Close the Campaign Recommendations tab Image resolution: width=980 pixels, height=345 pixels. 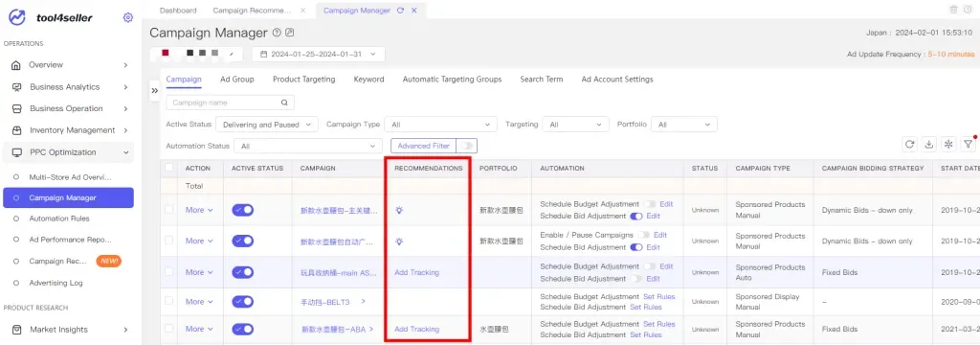pyautogui.click(x=303, y=11)
